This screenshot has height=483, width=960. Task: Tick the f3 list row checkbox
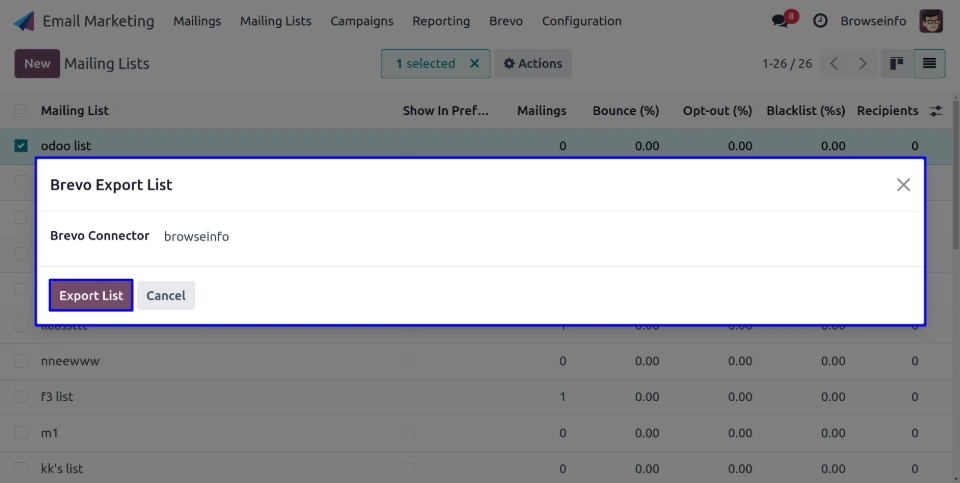21,397
